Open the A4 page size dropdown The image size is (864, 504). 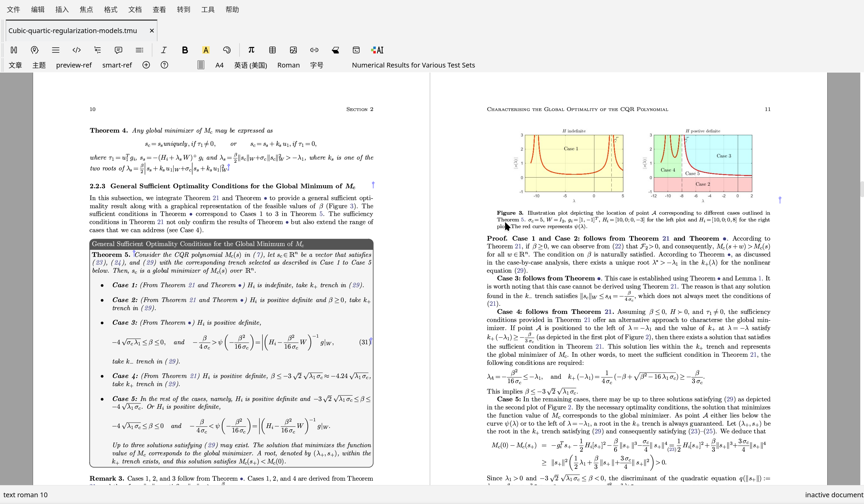tap(219, 65)
